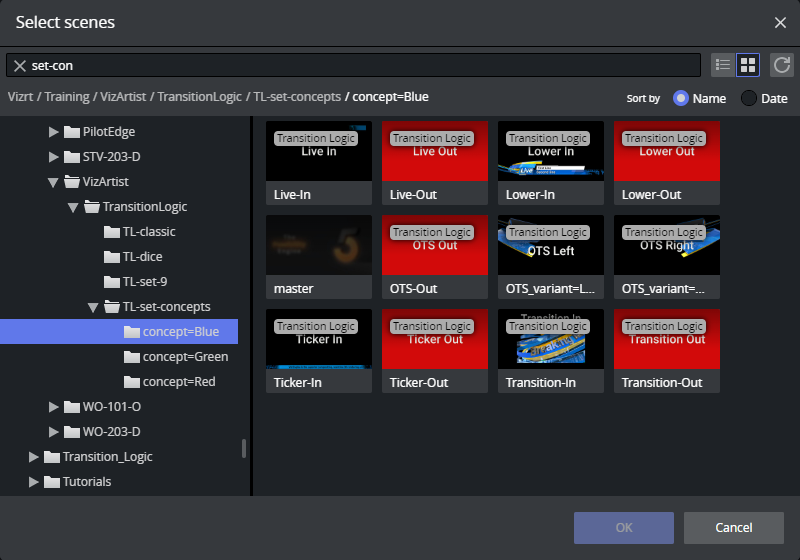The image size is (800, 560).
Task: Click the folder tree vertical scrollbar
Action: pos(244,448)
